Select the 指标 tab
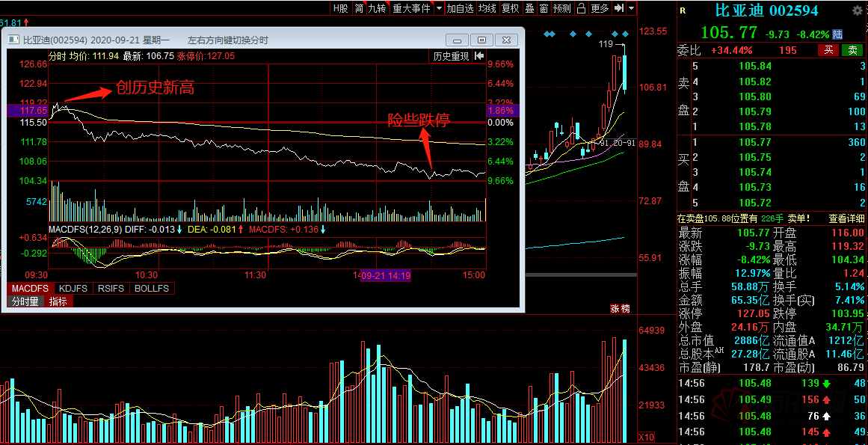The height and width of the screenshot is (445, 868). pyautogui.click(x=58, y=301)
